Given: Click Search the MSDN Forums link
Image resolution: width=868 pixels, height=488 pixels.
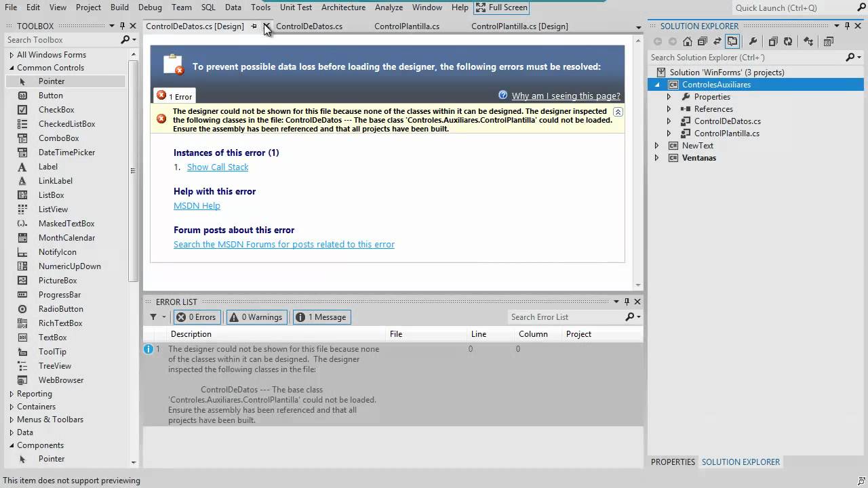Looking at the screenshot, I should coord(284,245).
